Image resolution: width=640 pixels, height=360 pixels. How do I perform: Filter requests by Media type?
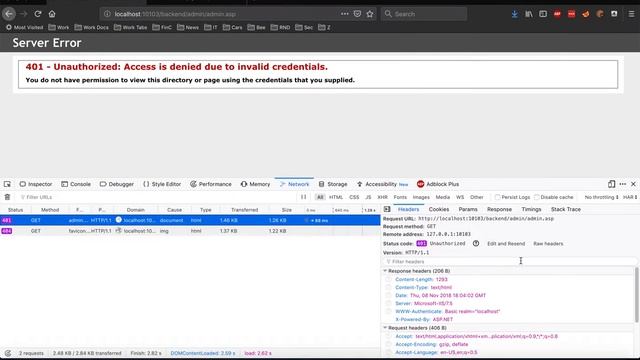442,197
